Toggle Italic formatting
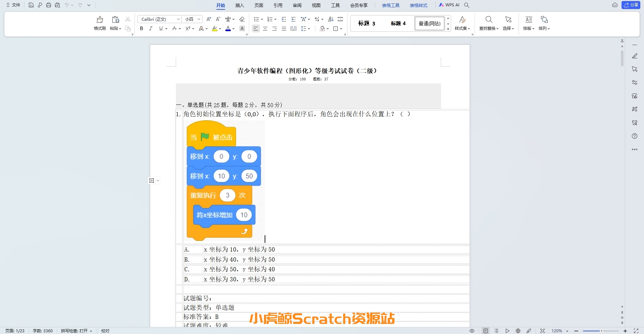 tap(151, 28)
